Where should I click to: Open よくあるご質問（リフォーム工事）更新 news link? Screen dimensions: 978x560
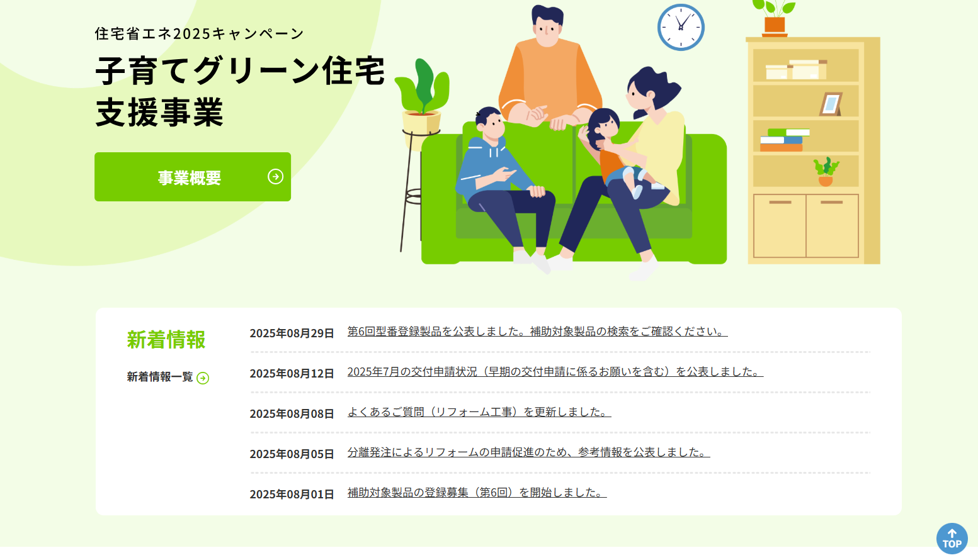(x=479, y=412)
